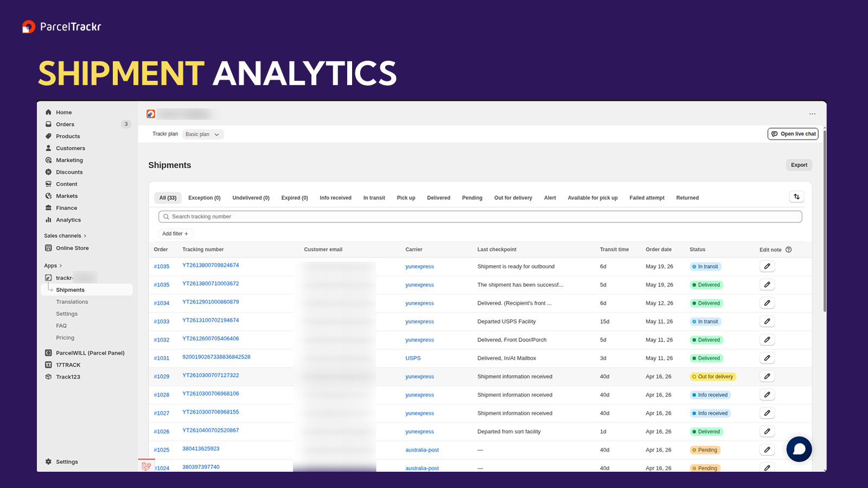Click edit pencil for USPS shipment row
868x488 pixels.
(x=767, y=358)
